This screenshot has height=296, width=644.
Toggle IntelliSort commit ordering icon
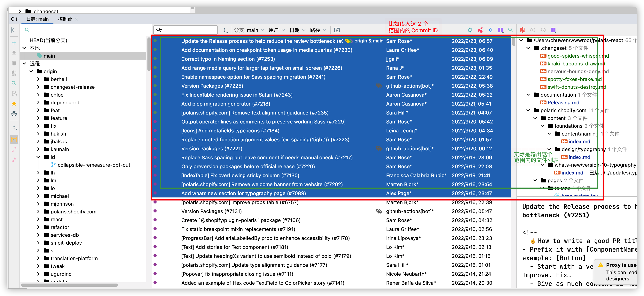[x=490, y=30]
